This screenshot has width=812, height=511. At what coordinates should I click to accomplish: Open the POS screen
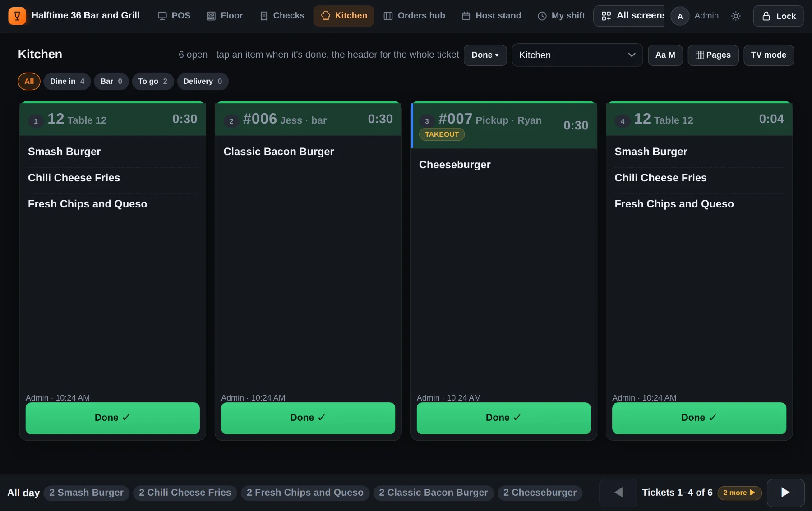pyautogui.click(x=174, y=16)
